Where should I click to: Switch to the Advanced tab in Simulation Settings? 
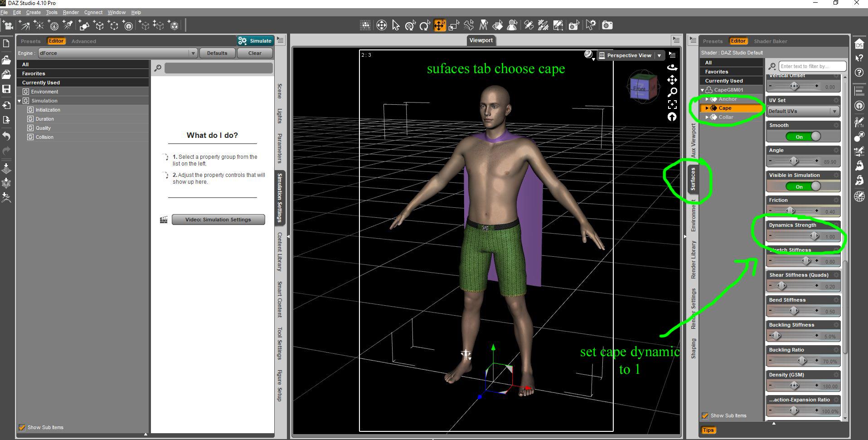pos(84,41)
